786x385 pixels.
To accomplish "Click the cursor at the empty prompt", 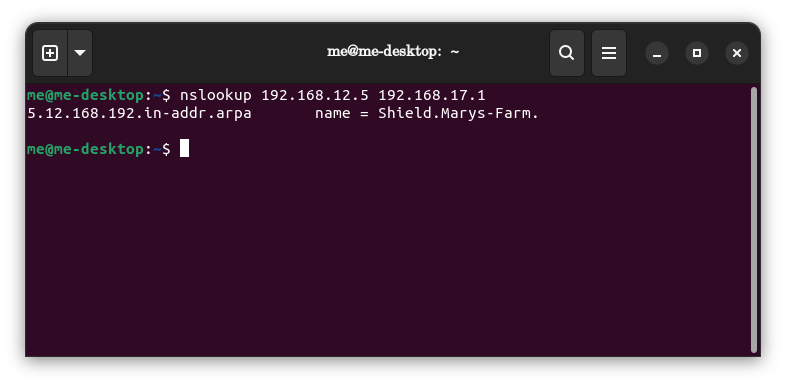I will pos(184,149).
